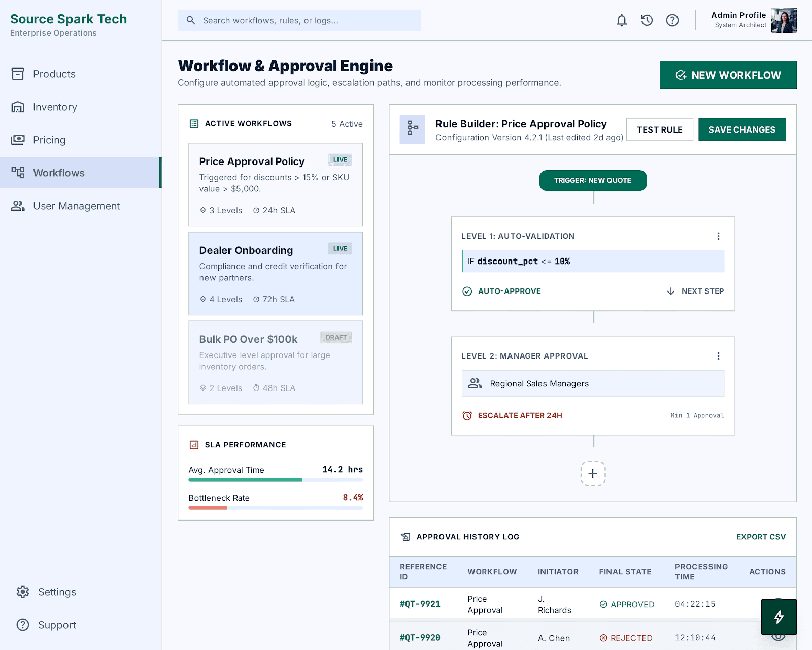Open Inventory in the sidebar
Screen dimensions: 812x650
pyautogui.click(x=81, y=107)
